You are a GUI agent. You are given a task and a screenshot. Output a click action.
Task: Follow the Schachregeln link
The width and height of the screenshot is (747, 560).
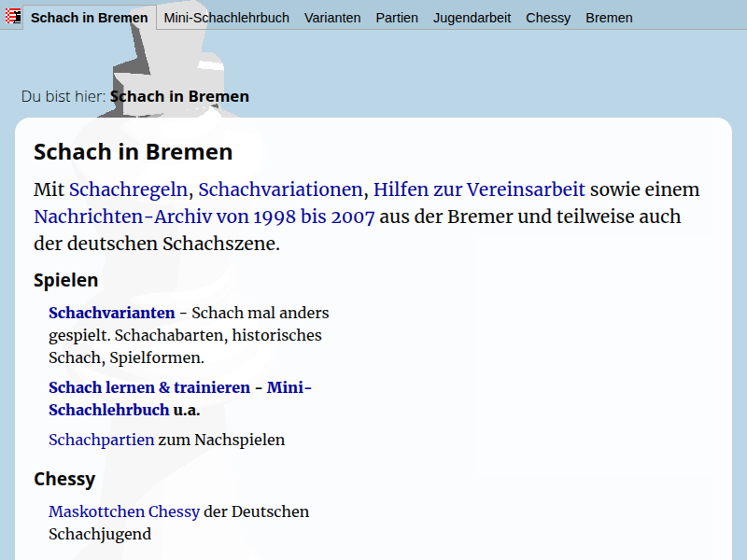point(129,189)
